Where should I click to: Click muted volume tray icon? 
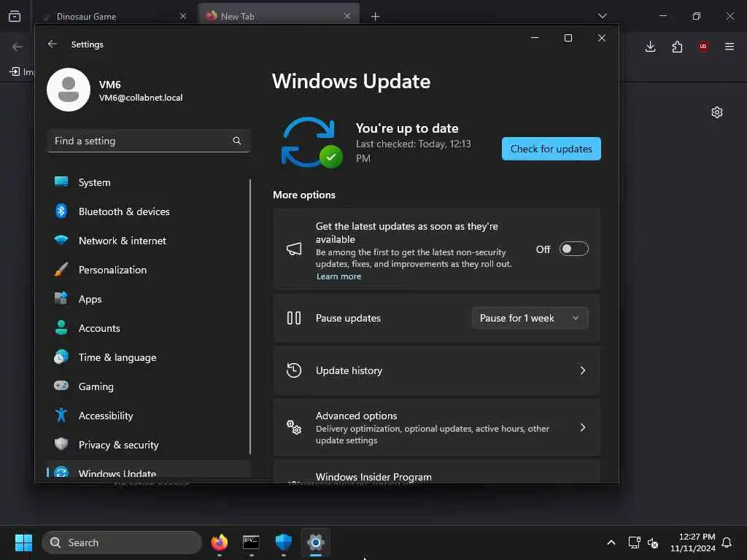pos(653,542)
